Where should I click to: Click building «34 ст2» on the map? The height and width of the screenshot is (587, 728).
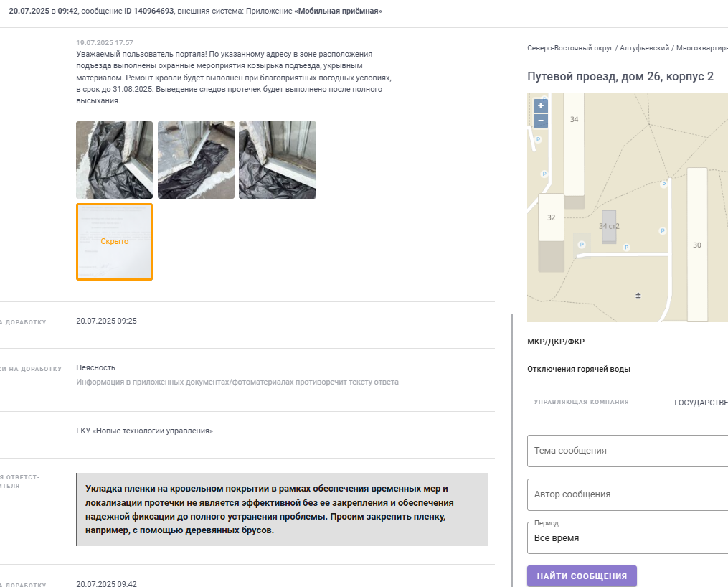(609, 226)
